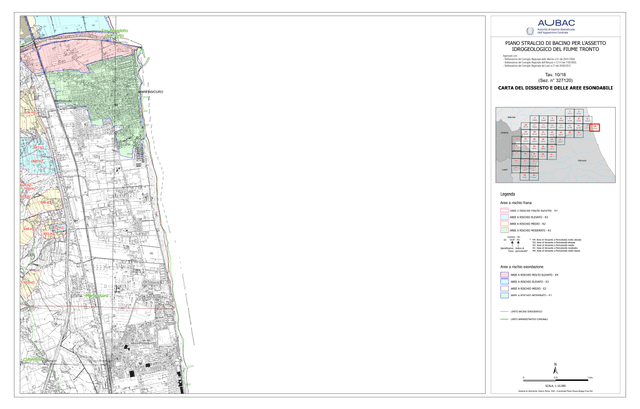Click the "AREE A RISCHIO ELEVATO - R3" label
Screen dimensions: 640x409
[529, 217]
